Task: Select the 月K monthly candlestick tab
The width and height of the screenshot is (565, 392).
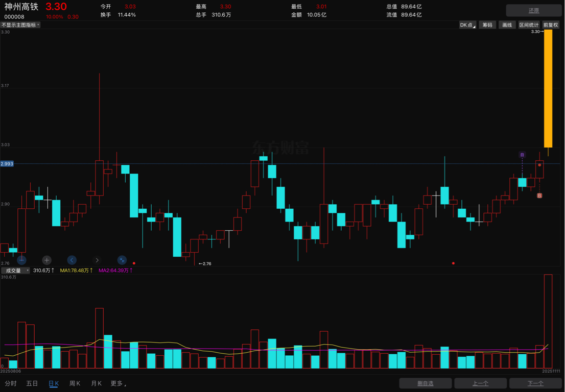Action: click(96, 383)
